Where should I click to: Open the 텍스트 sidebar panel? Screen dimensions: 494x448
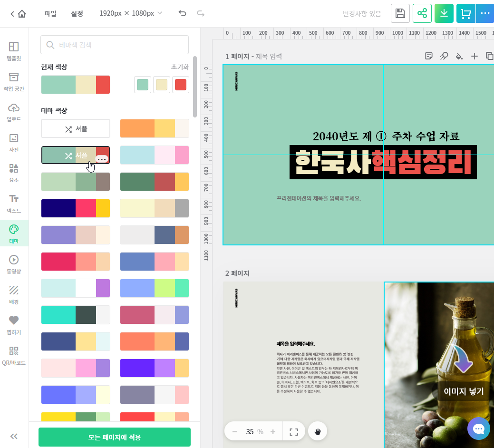click(x=14, y=204)
